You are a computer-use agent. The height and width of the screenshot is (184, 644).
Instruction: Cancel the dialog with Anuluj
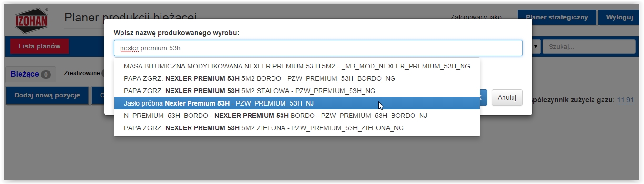pos(507,97)
